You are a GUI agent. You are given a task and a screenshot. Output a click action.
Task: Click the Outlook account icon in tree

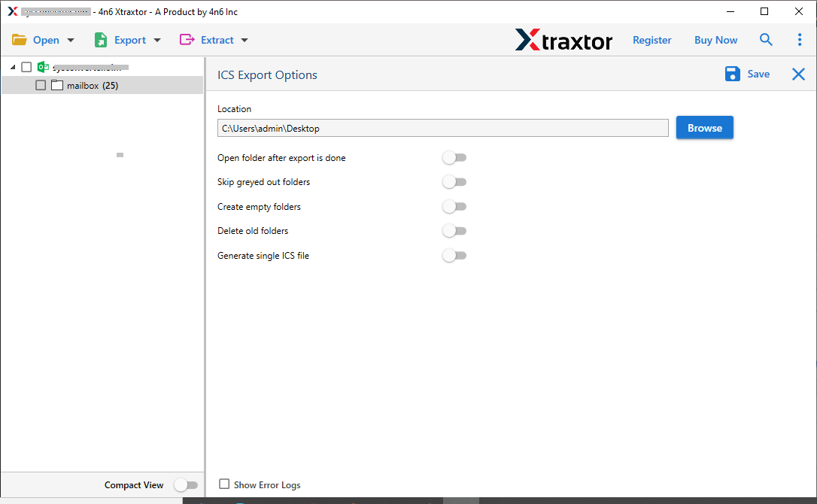tap(43, 67)
